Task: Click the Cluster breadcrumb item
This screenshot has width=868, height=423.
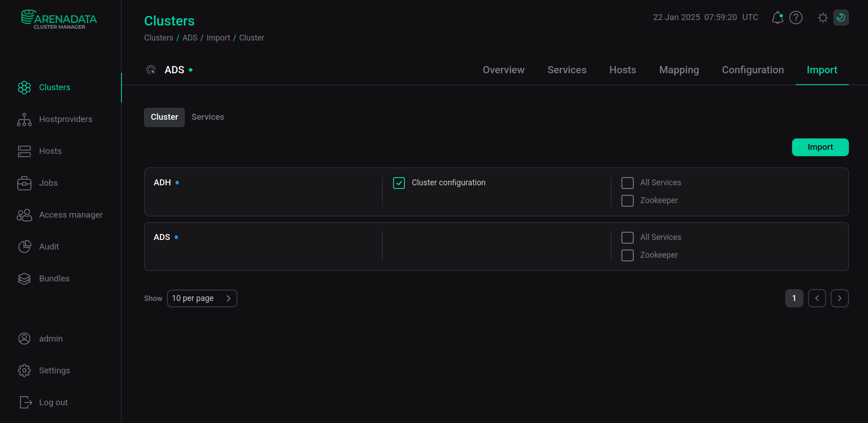Action: tap(252, 38)
